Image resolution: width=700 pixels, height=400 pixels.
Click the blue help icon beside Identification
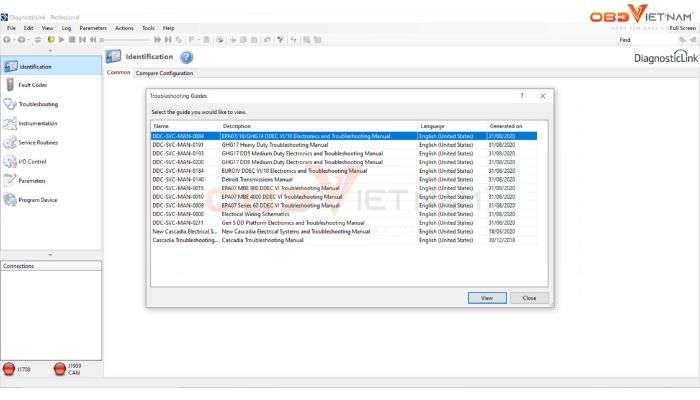(x=187, y=57)
